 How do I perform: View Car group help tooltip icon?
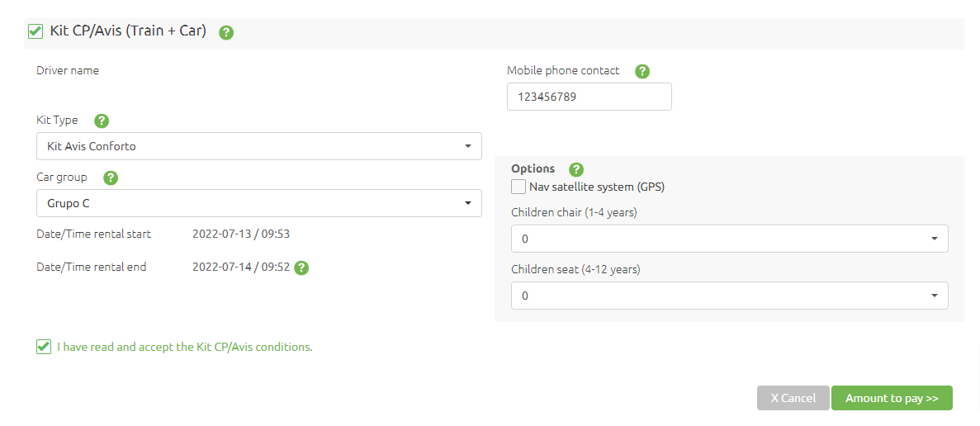tap(111, 178)
